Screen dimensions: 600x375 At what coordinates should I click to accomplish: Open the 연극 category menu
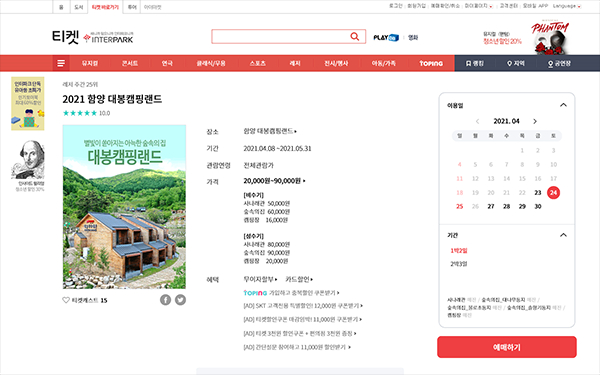(x=167, y=63)
